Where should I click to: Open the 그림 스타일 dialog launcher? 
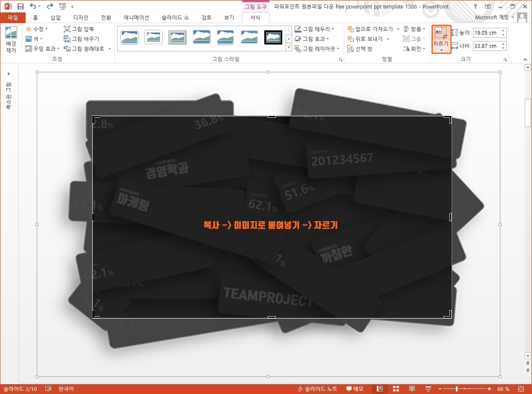click(x=340, y=60)
